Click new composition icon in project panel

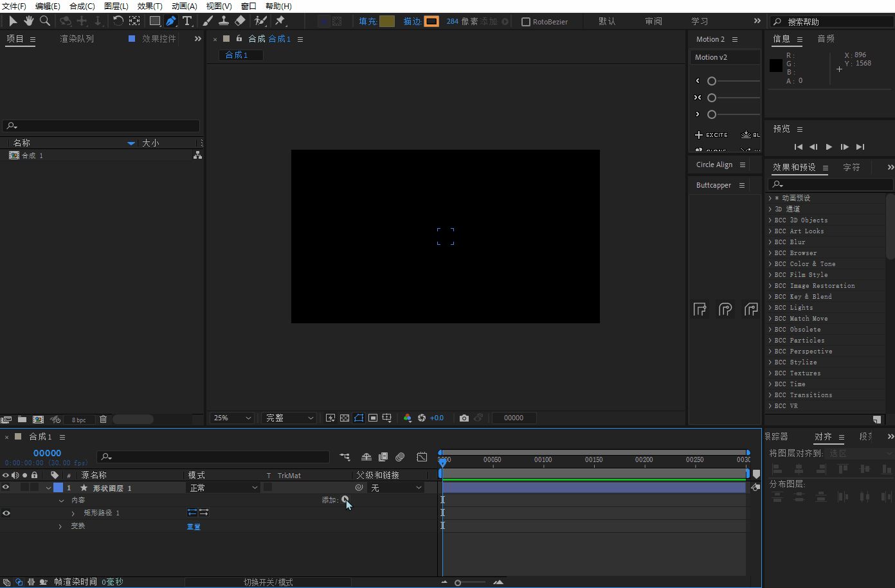(38, 419)
